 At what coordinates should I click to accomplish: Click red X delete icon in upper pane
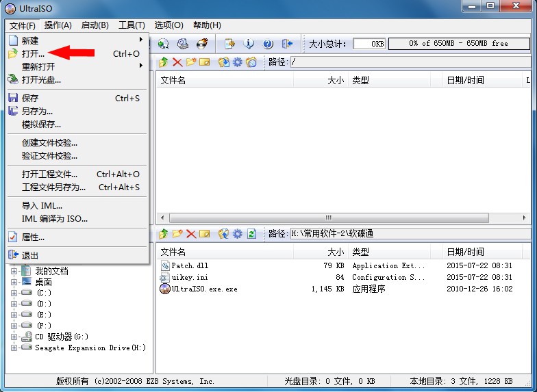(x=177, y=62)
